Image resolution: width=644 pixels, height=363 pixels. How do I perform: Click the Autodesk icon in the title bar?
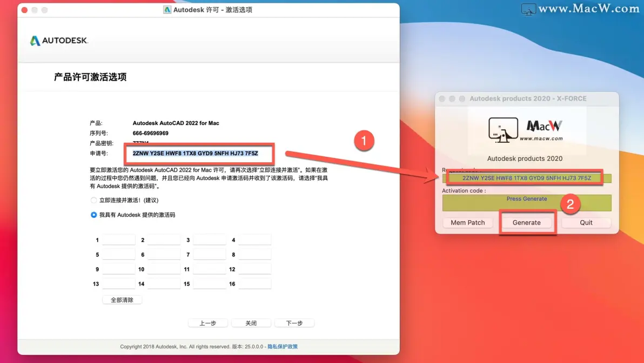pos(167,9)
